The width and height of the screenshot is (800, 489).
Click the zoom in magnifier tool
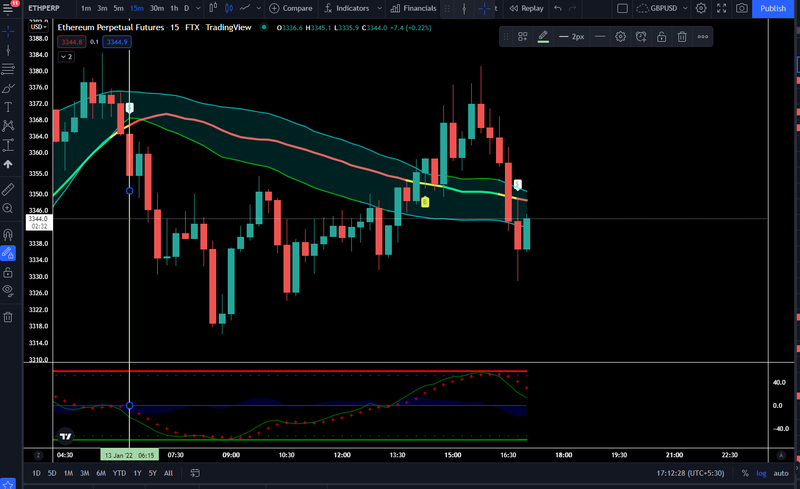(8, 208)
